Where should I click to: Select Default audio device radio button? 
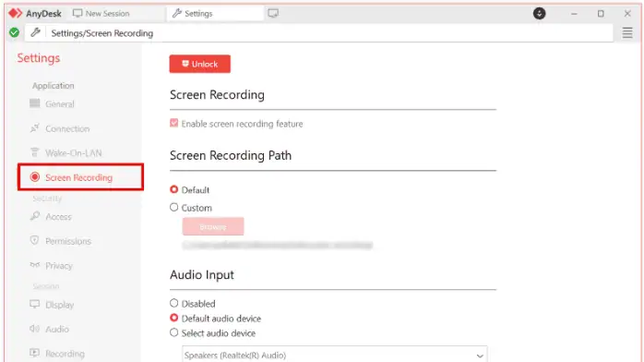174,318
